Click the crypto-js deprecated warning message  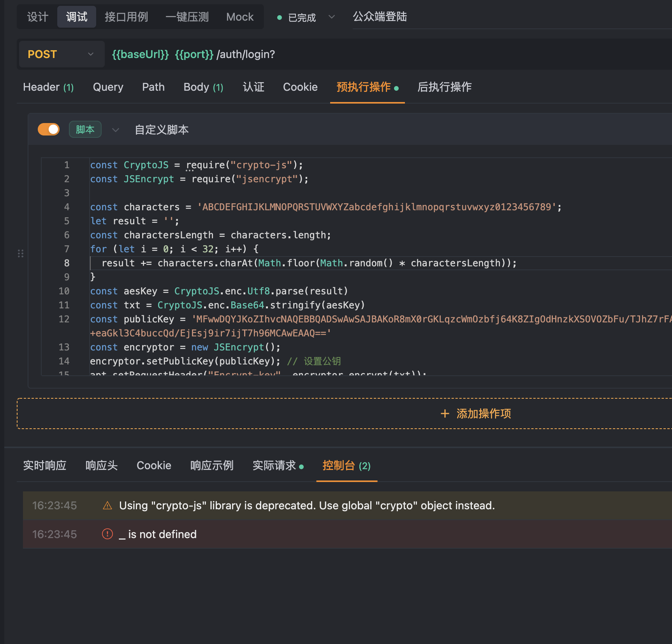coord(307,505)
